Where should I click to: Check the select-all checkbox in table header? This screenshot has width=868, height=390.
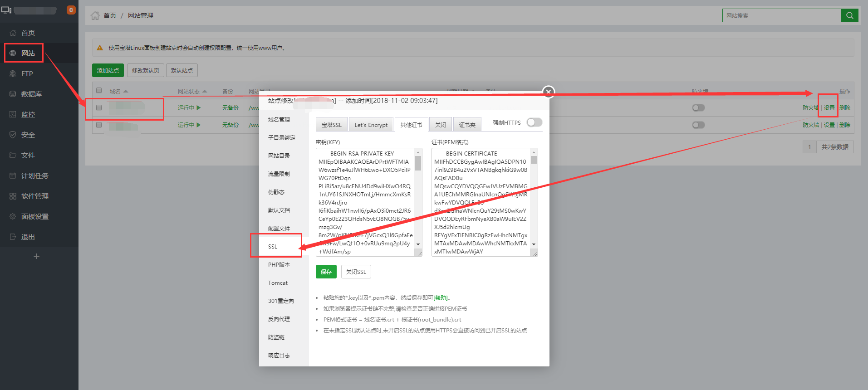[x=99, y=91]
